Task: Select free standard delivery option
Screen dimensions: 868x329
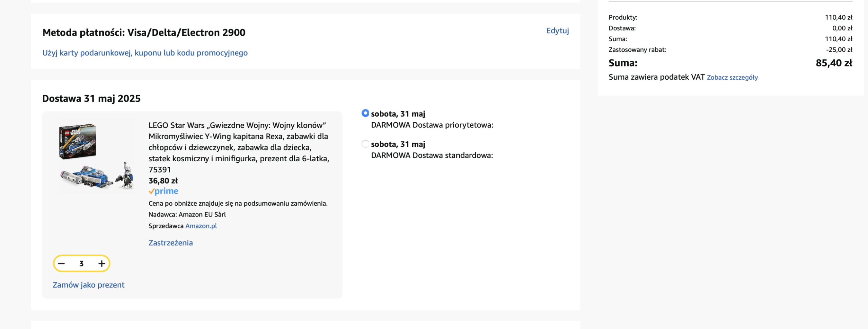Action: [x=365, y=144]
